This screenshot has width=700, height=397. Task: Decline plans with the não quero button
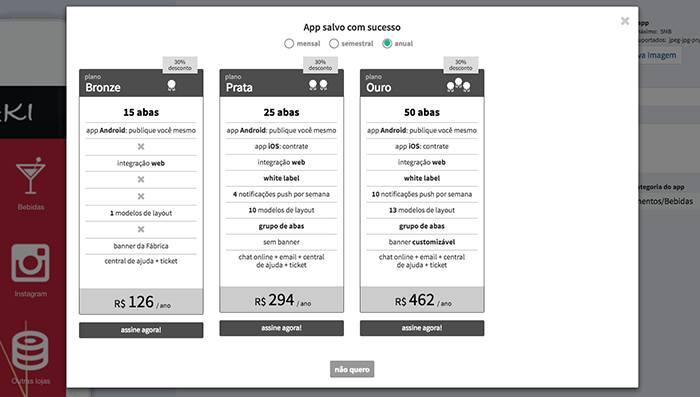click(x=352, y=369)
